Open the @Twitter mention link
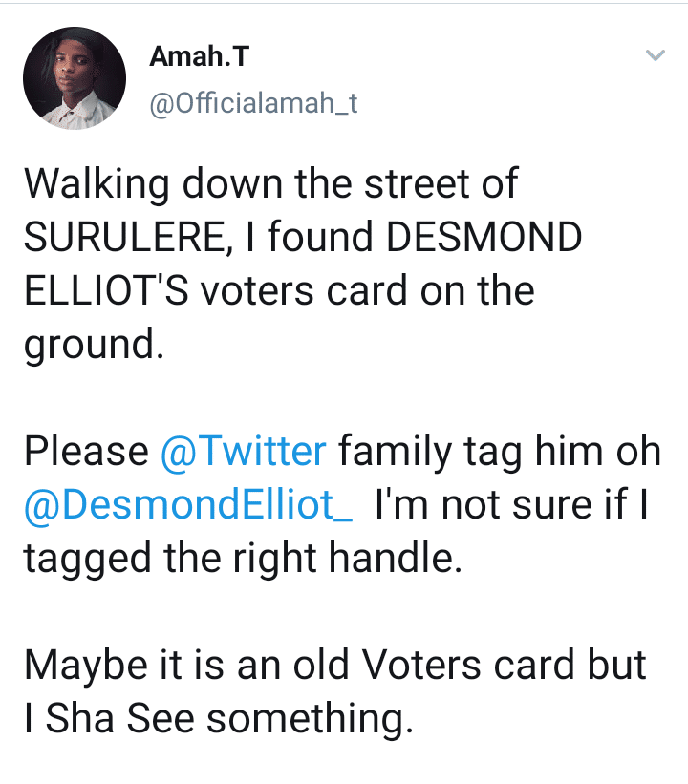Viewport: 688px width, 784px height. pyautogui.click(x=244, y=450)
